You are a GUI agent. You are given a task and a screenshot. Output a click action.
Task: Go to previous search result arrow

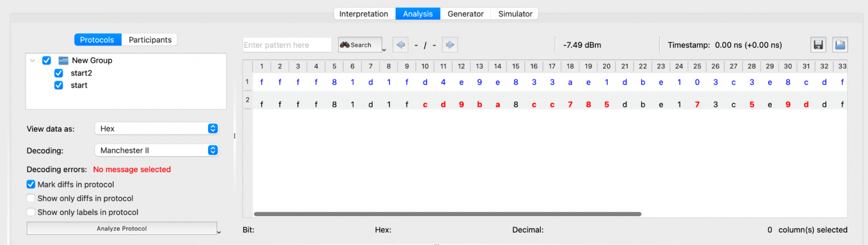point(400,45)
